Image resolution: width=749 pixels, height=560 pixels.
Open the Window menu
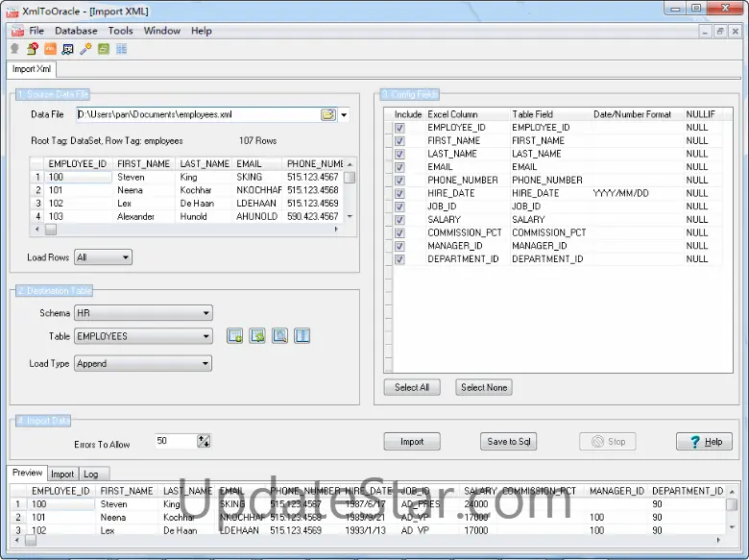coord(162,31)
